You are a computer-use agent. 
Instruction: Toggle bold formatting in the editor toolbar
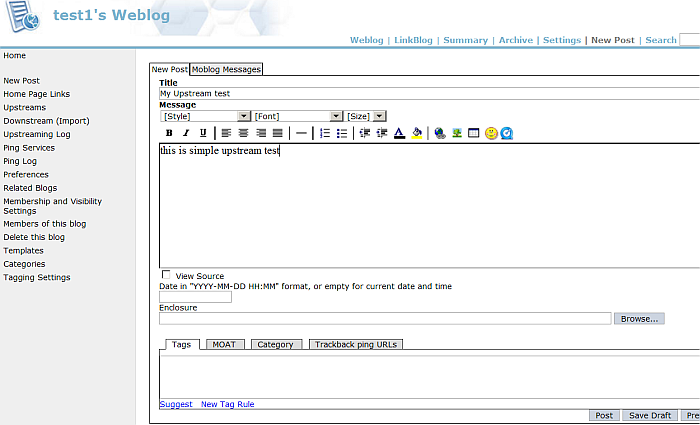point(169,133)
